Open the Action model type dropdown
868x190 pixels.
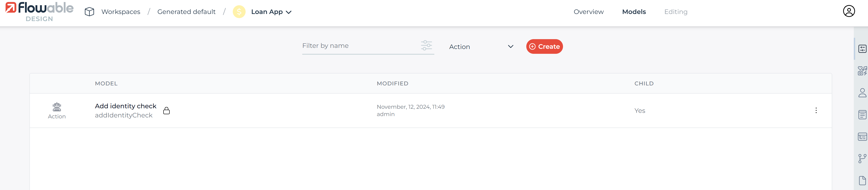click(481, 47)
